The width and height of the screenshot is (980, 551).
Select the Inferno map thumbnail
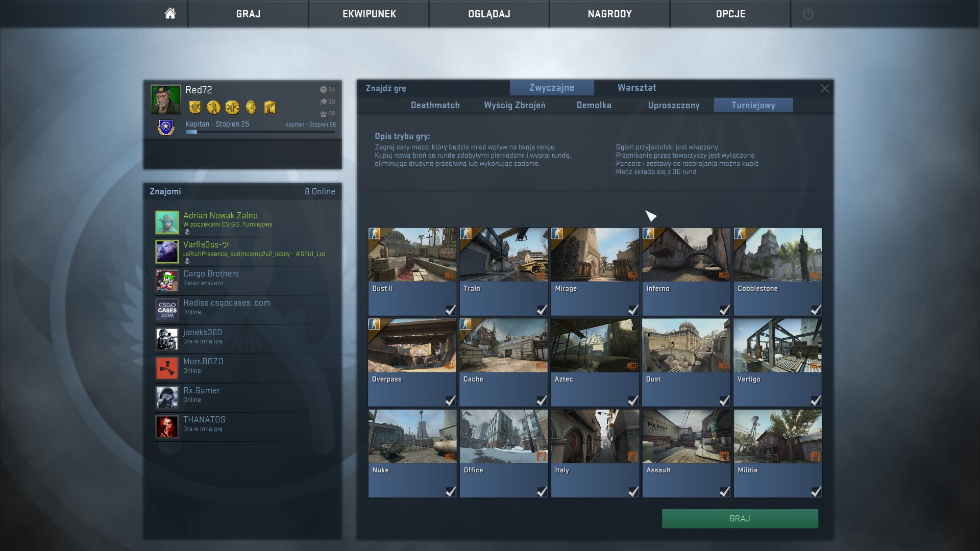(685, 255)
